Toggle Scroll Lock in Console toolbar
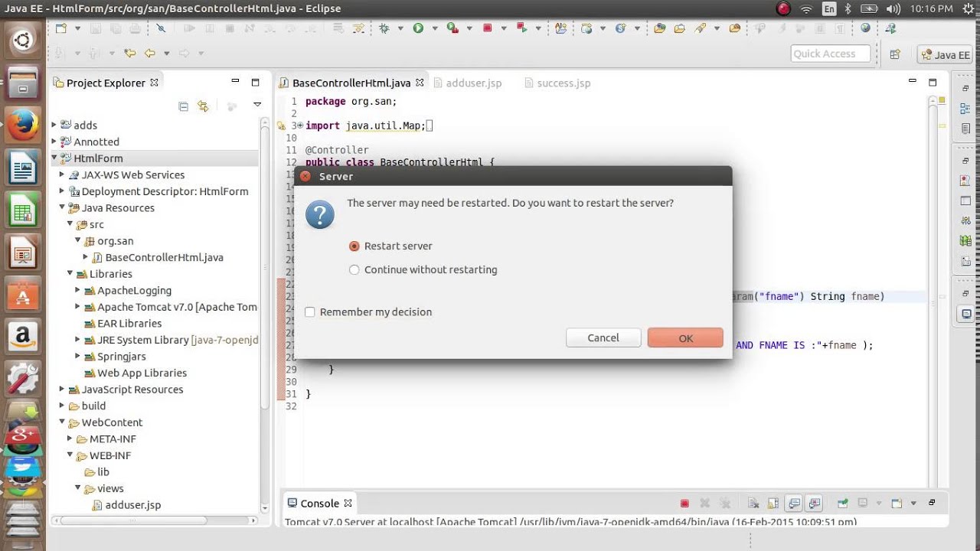Image resolution: width=980 pixels, height=551 pixels. pos(773,504)
